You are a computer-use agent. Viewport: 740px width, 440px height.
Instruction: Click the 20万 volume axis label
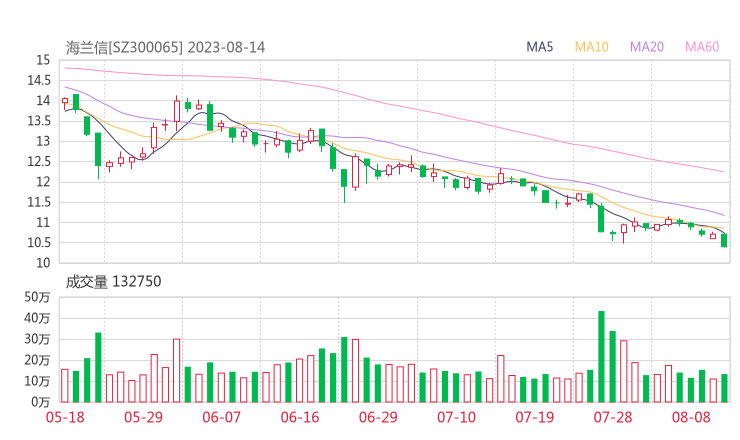pos(37,360)
